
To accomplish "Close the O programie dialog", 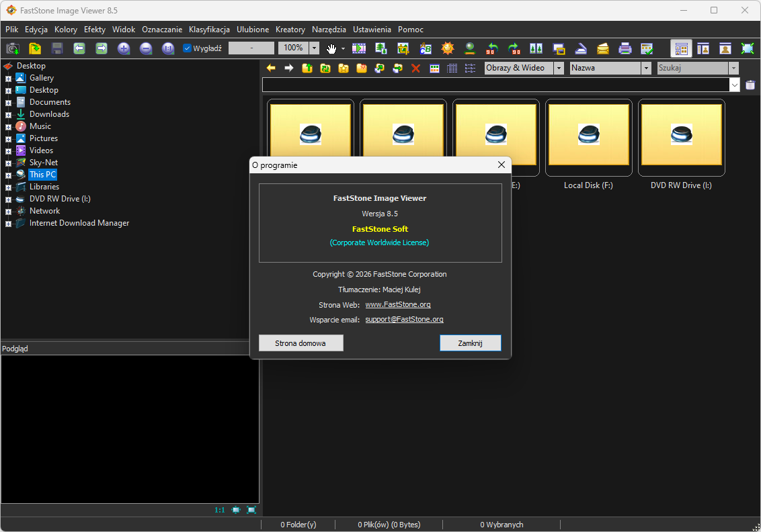I will pos(502,165).
